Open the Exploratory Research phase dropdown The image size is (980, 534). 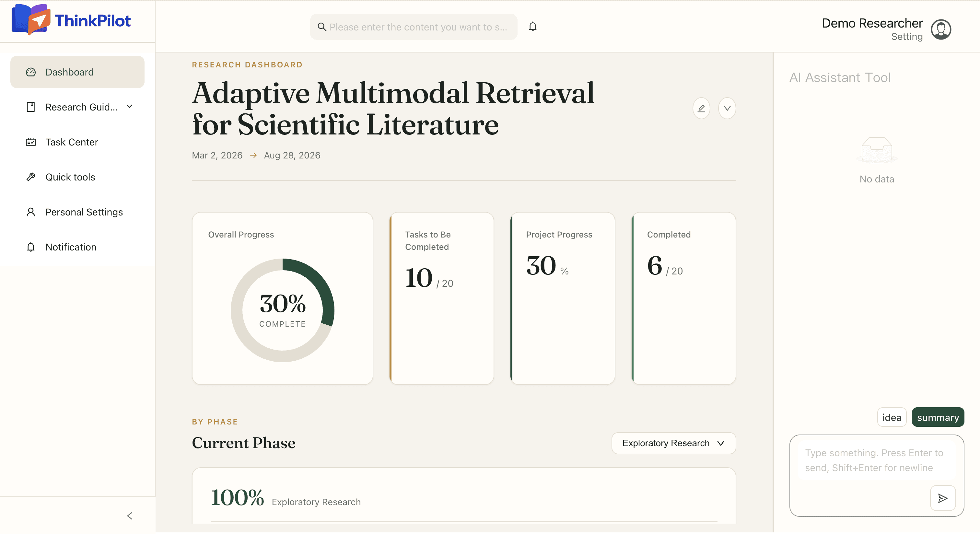pyautogui.click(x=673, y=443)
